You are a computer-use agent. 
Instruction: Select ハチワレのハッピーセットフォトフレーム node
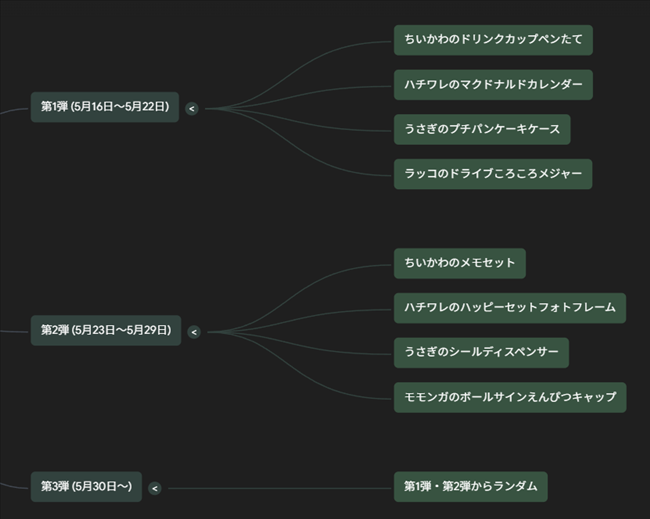click(510, 308)
